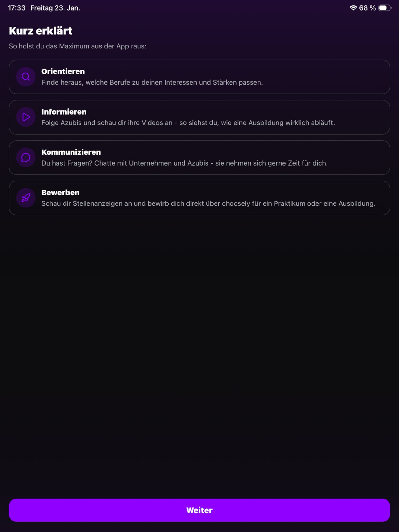Screen dimensions: 399x532
Task: Select the Orientieren heading
Action: tap(63, 71)
